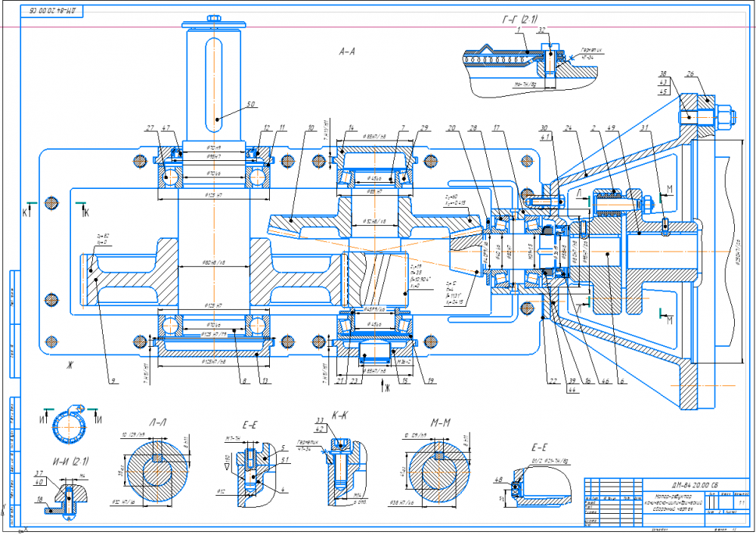Select part callout number 24
This screenshot has height=535, width=756.
pyautogui.click(x=568, y=128)
